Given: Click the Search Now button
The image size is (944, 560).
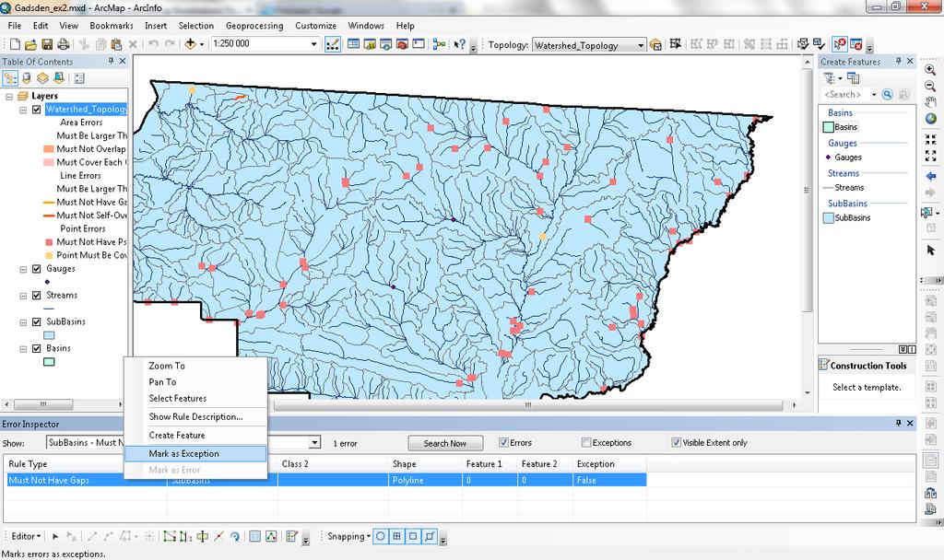Looking at the screenshot, I should point(445,443).
